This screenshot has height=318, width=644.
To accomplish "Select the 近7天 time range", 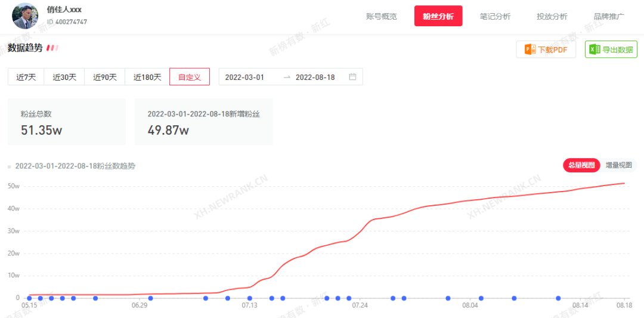I will point(26,77).
